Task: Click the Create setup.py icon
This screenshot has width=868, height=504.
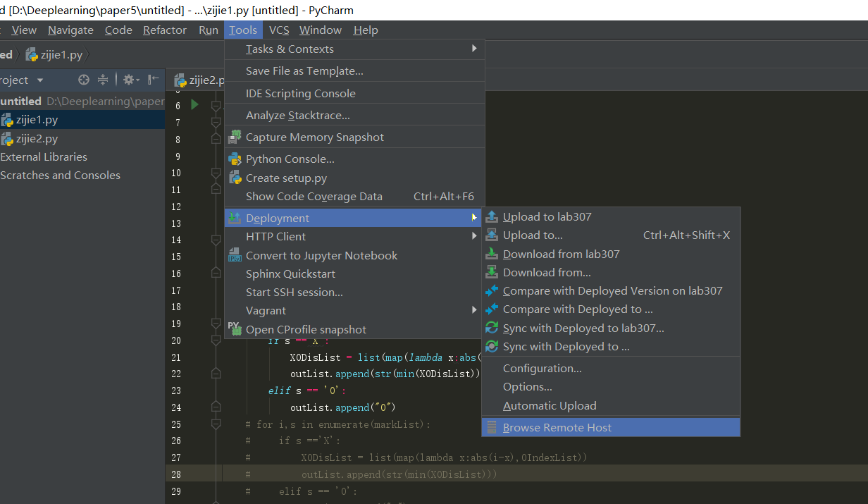Action: point(235,178)
